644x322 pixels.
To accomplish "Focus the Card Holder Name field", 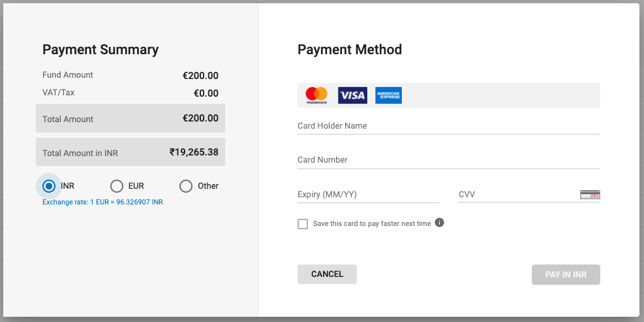I will pos(448,126).
